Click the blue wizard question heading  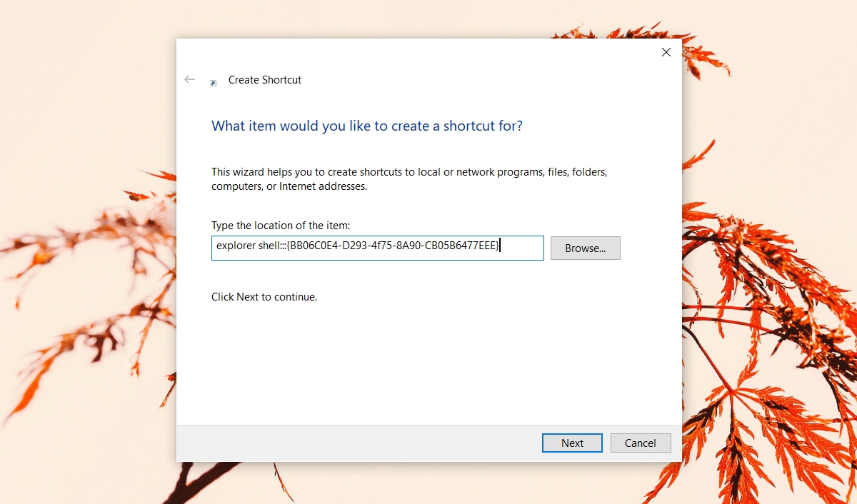pos(366,126)
